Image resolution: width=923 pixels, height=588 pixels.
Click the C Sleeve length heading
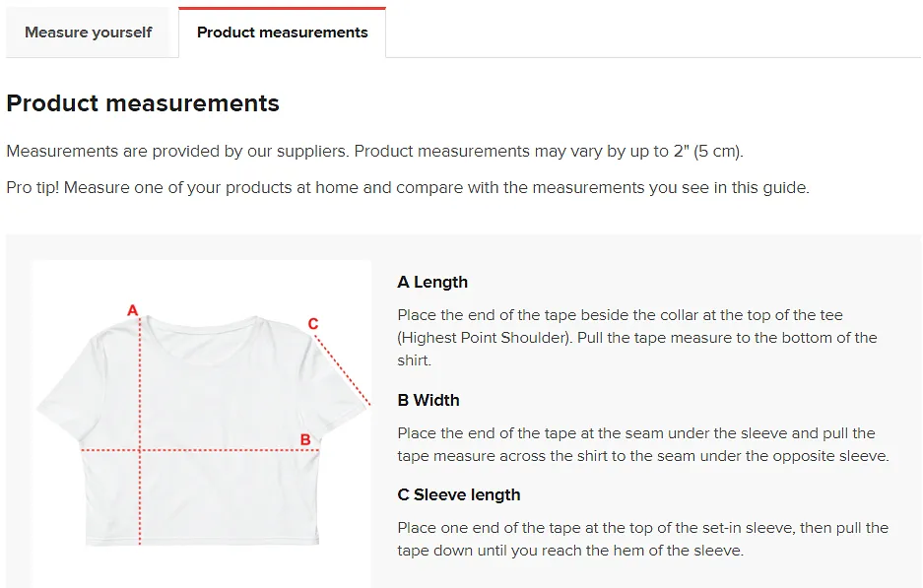459,494
